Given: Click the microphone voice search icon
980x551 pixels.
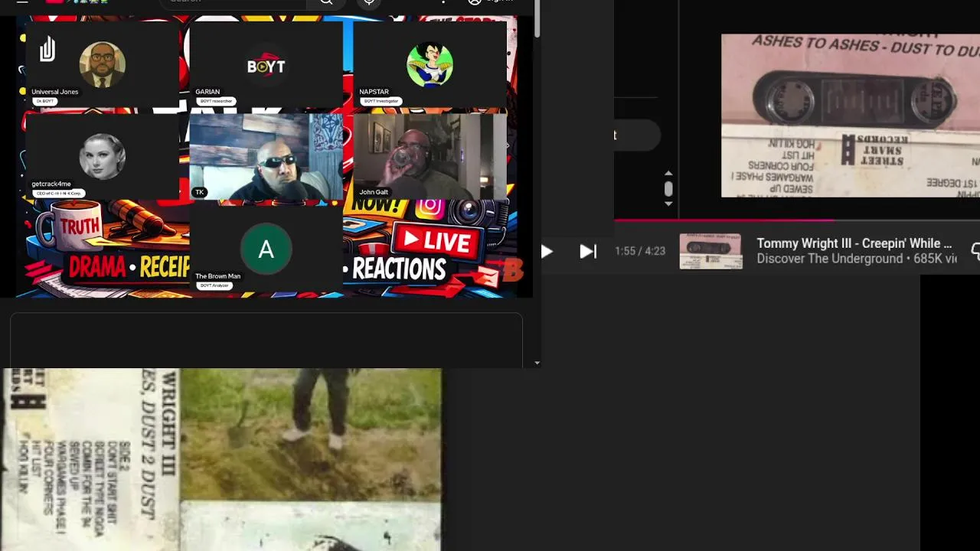Looking at the screenshot, I should pyautogui.click(x=369, y=2).
